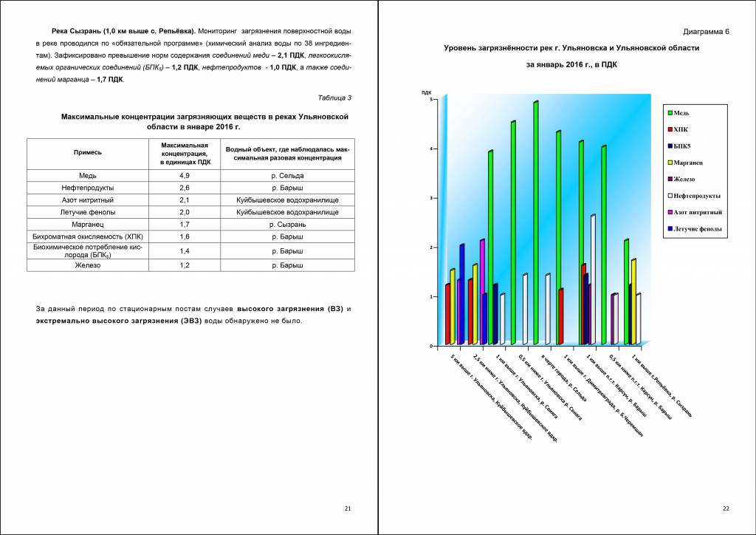Image resolution: width=756 pixels, height=535 pixels.
Task: Click the red ХПК legend swatch
Action: 670,129
